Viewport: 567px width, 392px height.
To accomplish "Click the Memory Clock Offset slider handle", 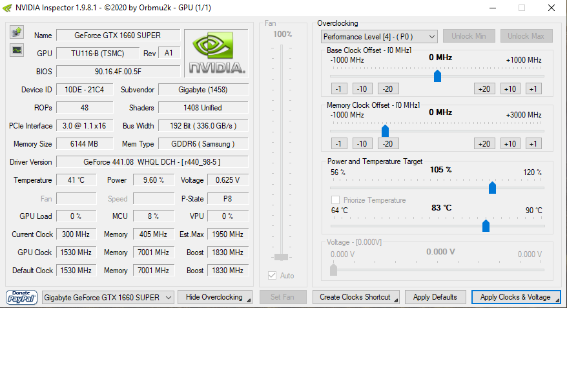I will point(385,131).
